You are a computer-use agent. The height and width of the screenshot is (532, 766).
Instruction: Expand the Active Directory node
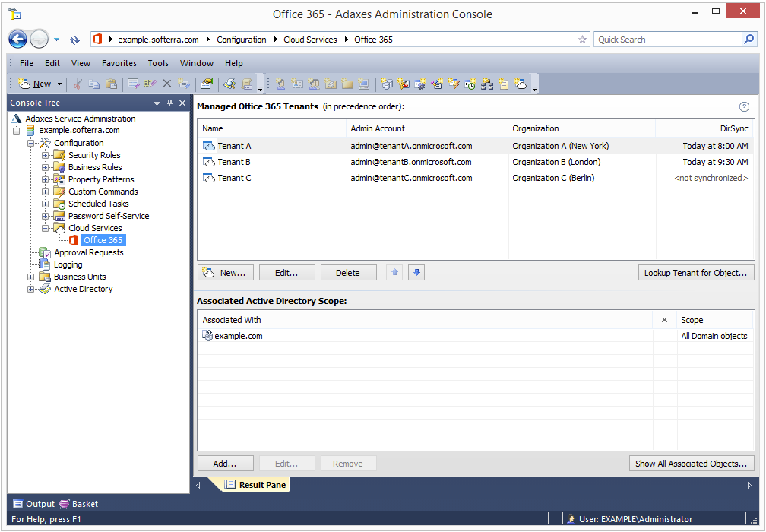pyautogui.click(x=30, y=290)
